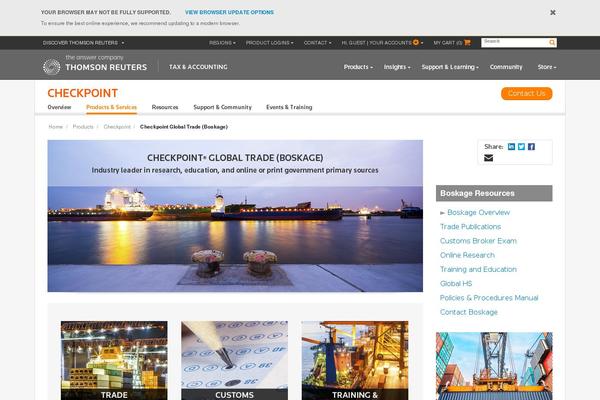The height and width of the screenshot is (400, 600).
Task: Open the Trade tile thumbnail
Action: [114, 360]
